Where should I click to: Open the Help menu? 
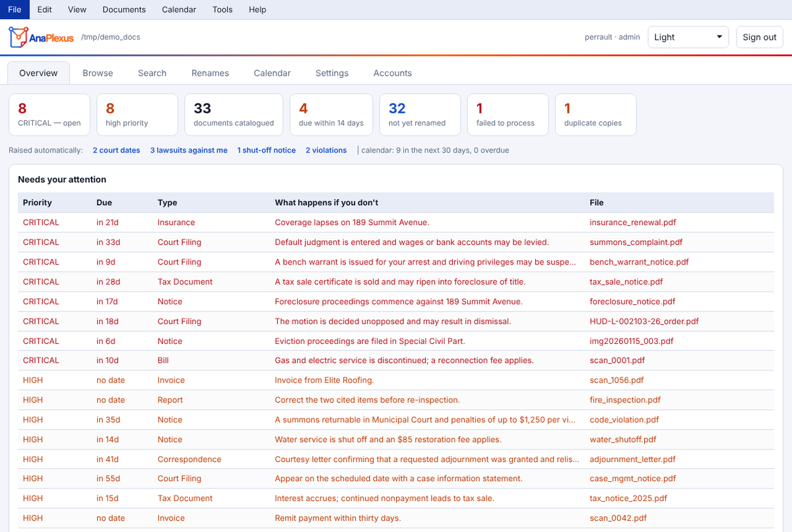(257, 9)
